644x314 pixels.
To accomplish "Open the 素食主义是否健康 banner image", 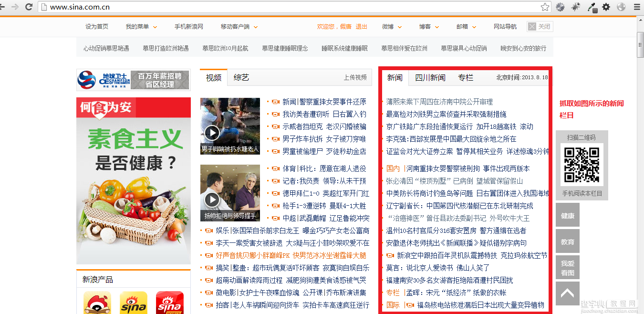I will (x=134, y=181).
